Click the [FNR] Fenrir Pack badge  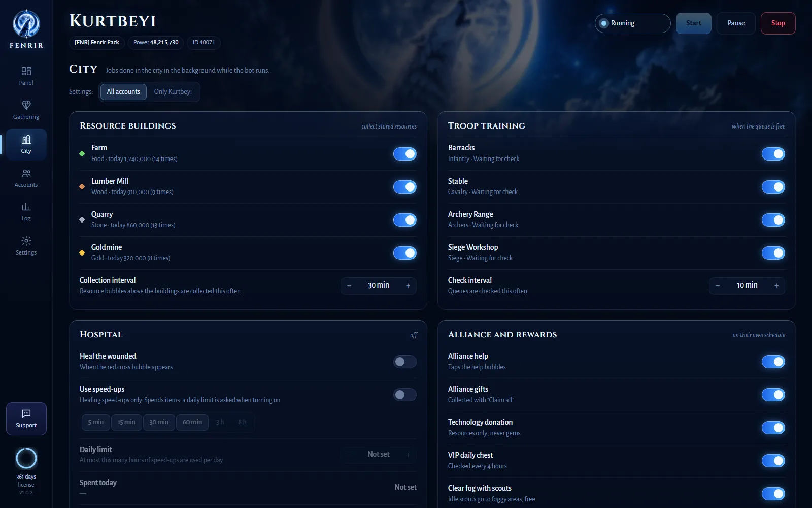tap(97, 43)
